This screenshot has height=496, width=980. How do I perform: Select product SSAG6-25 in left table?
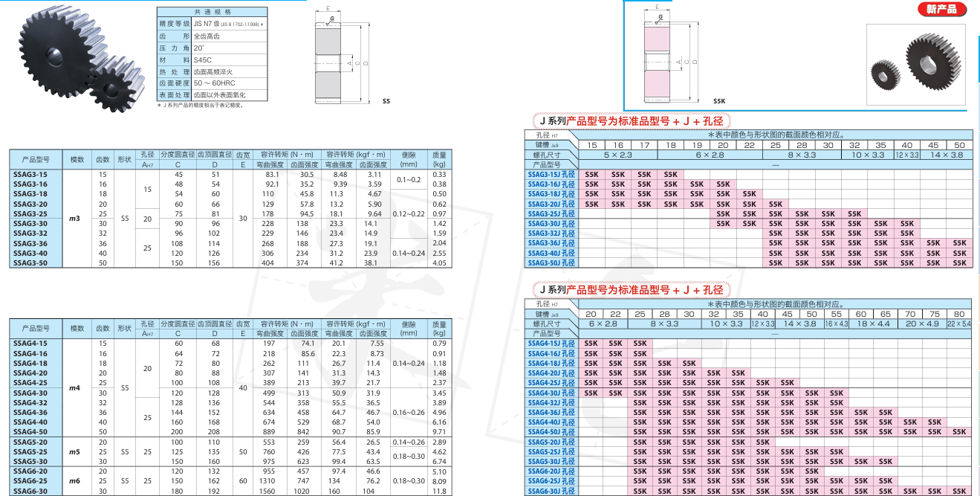[31, 481]
